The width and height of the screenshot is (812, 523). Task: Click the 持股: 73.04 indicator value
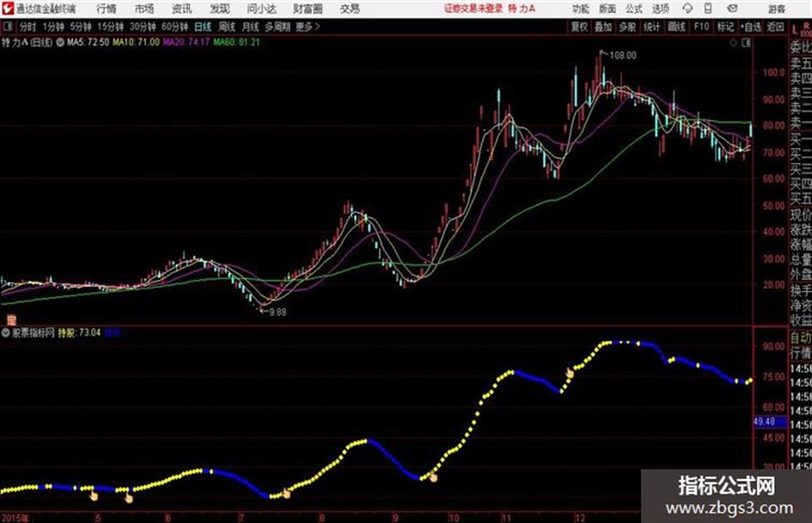[79, 333]
